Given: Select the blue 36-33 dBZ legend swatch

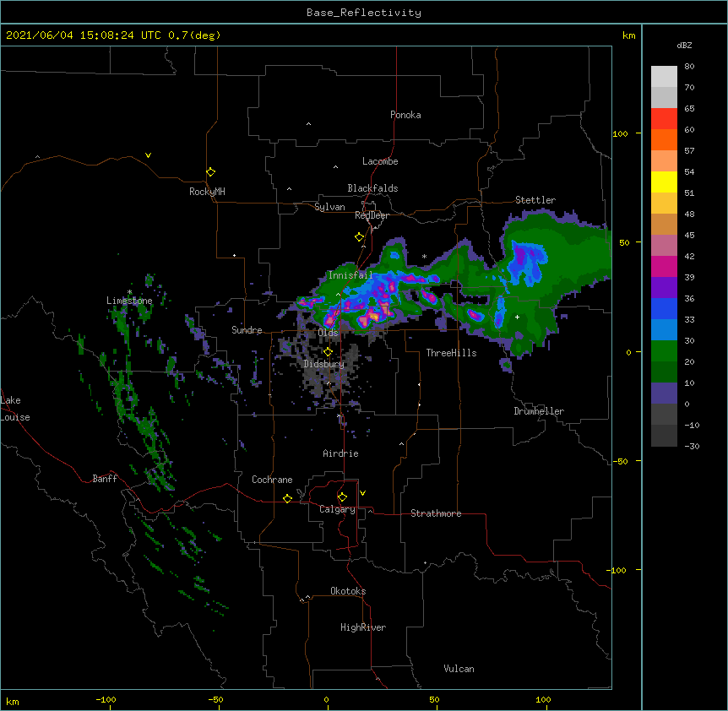Looking at the screenshot, I should [x=664, y=308].
